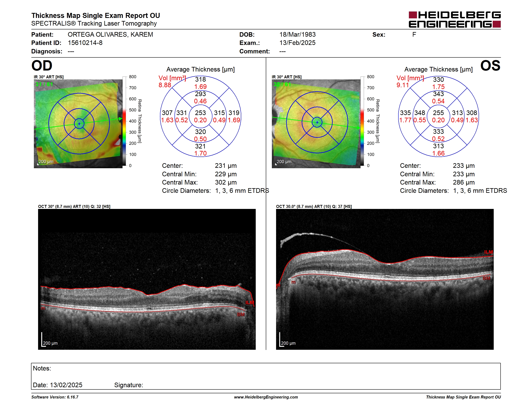
Task: Click the 'BM' label on the OS B-scan
Action: [x=487, y=278]
